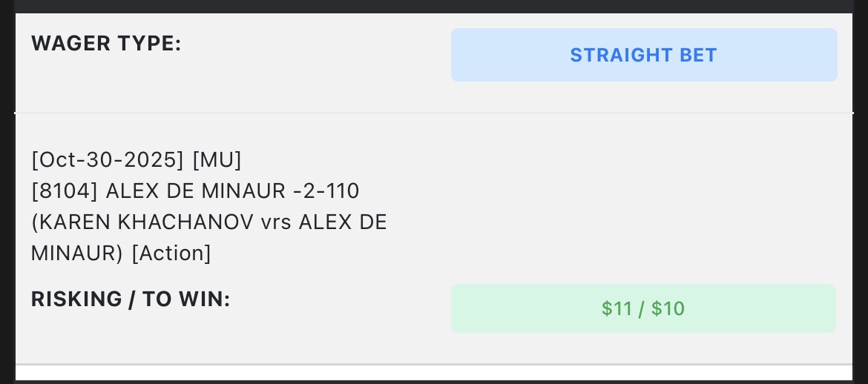Click the STRAIGHT BET button
Viewport: 868px width, 384px height.
[643, 55]
